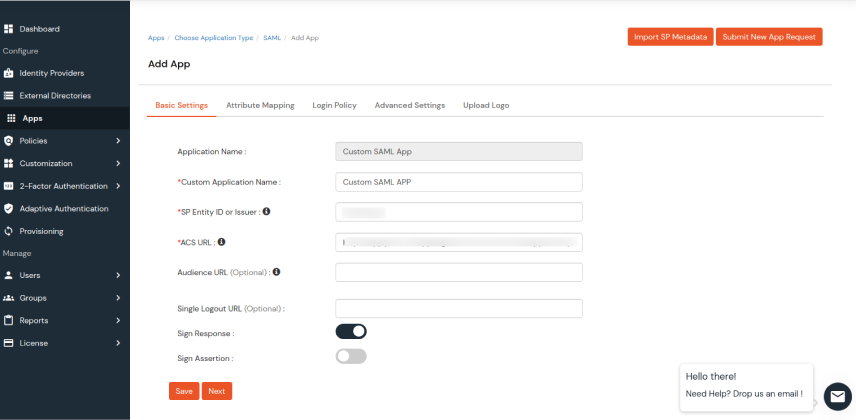The width and height of the screenshot is (856, 420).
Task: Expand the Policies submenu chevron
Action: click(x=118, y=141)
